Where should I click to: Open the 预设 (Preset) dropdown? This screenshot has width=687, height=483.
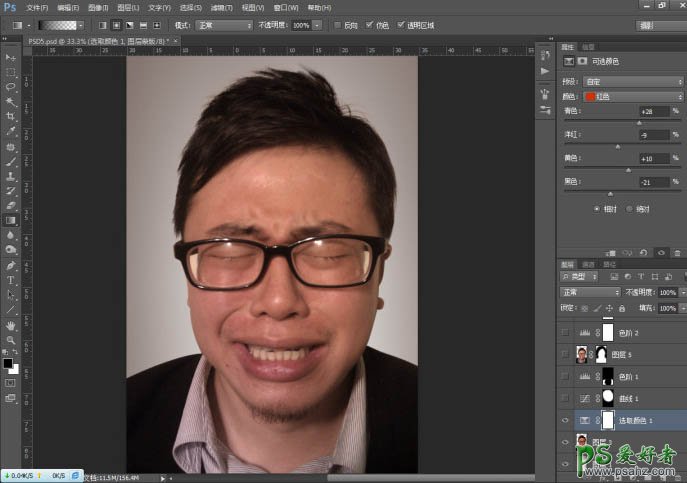(632, 81)
